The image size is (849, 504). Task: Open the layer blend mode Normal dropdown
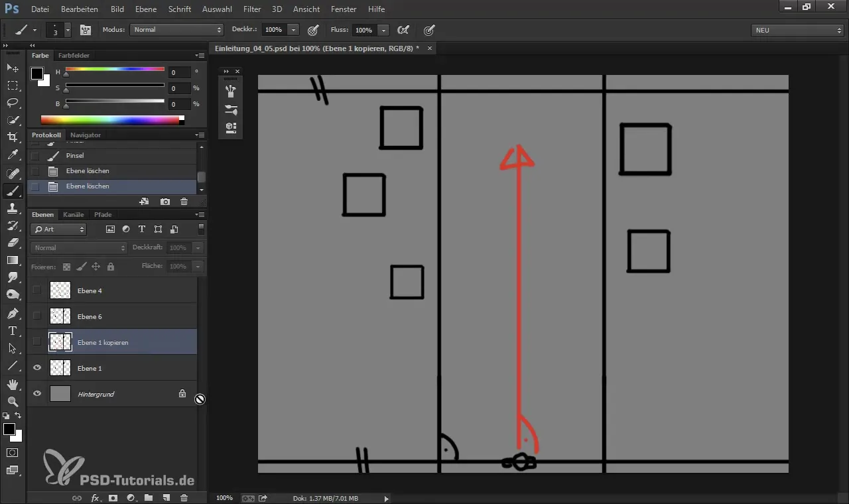click(x=78, y=247)
